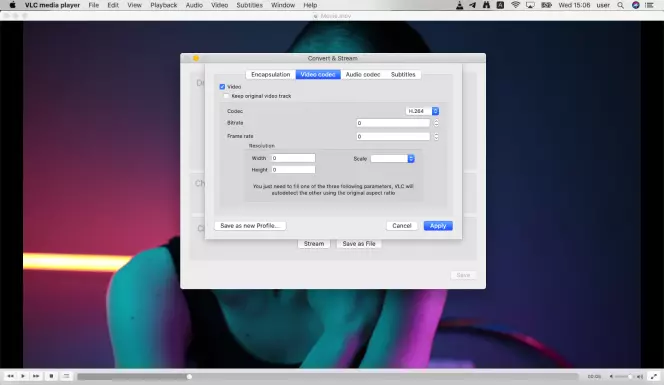Open the Scale dropdown
Viewport: 664px width, 385px height.
click(x=393, y=158)
